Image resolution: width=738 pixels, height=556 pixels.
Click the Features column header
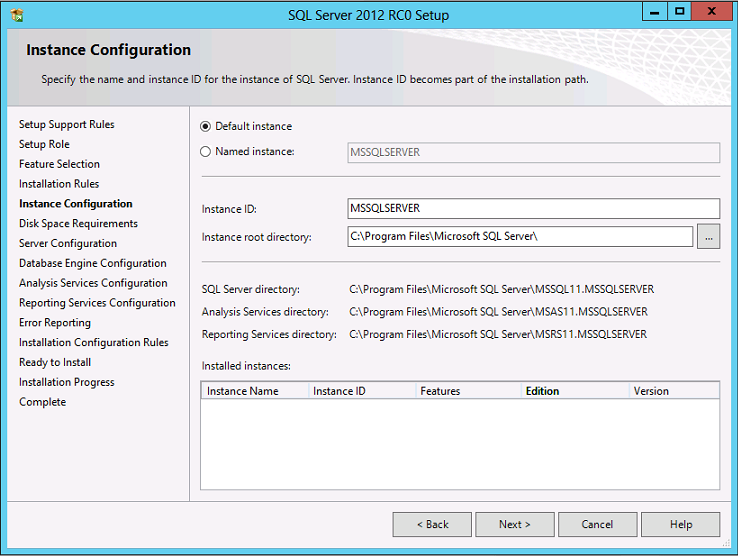(x=468, y=391)
